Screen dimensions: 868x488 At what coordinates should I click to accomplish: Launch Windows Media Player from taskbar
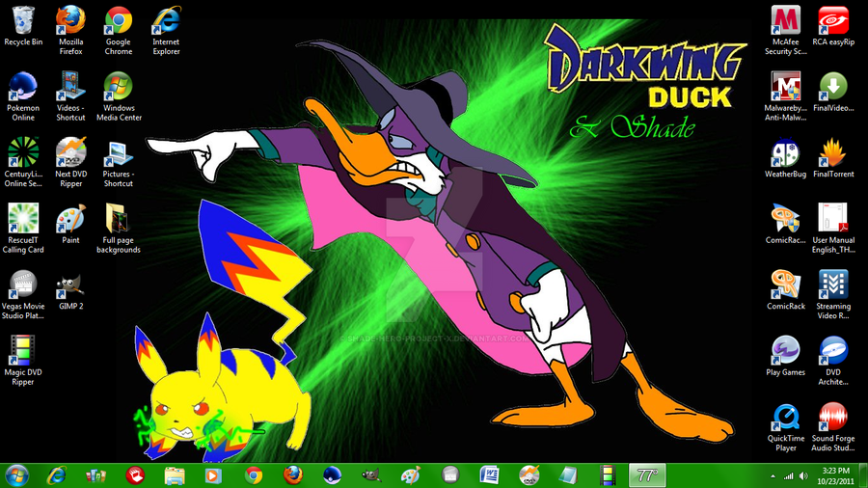click(x=214, y=475)
